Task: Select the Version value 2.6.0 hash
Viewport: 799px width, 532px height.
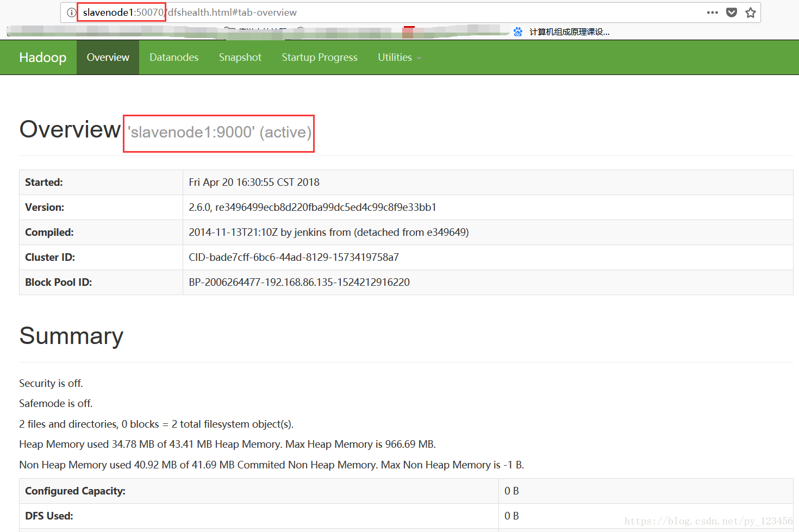Action: pyautogui.click(x=313, y=207)
